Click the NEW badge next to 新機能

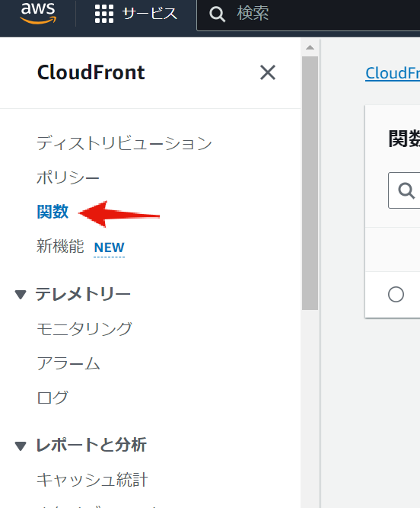coord(109,248)
